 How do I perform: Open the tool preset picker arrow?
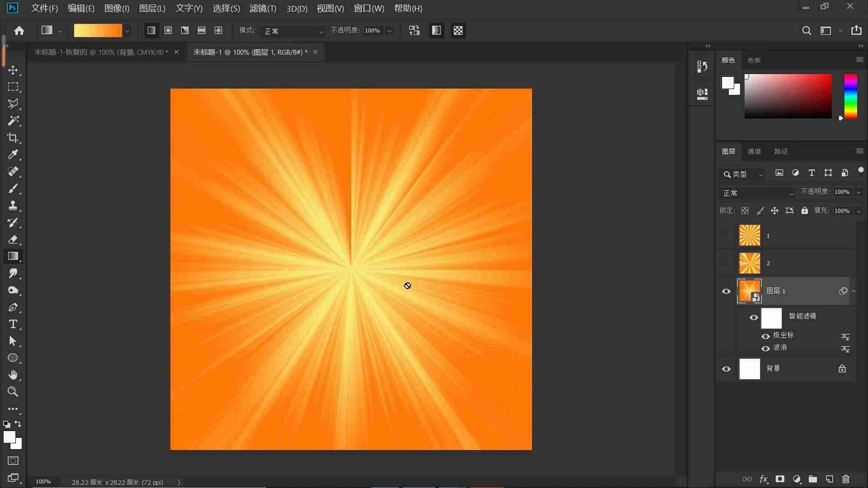tap(60, 31)
